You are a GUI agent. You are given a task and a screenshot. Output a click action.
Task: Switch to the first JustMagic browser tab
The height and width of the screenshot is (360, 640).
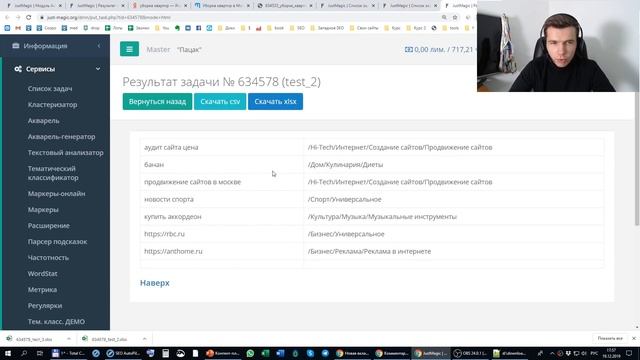pos(33,6)
